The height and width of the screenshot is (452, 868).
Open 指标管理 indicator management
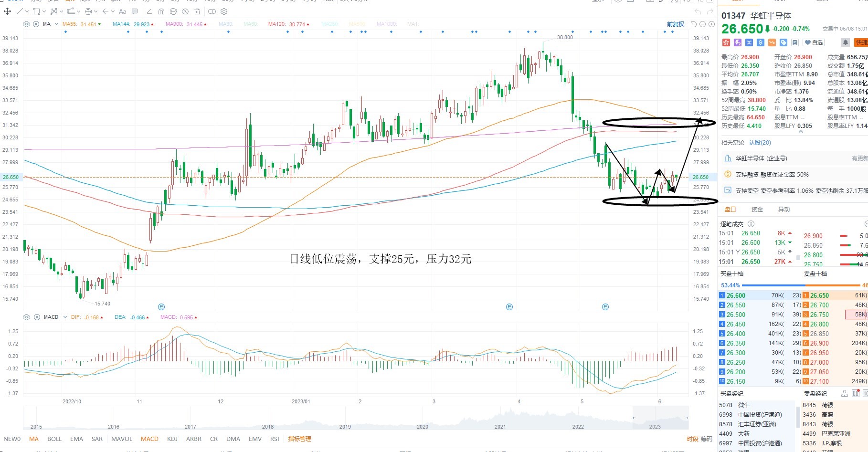(299, 439)
